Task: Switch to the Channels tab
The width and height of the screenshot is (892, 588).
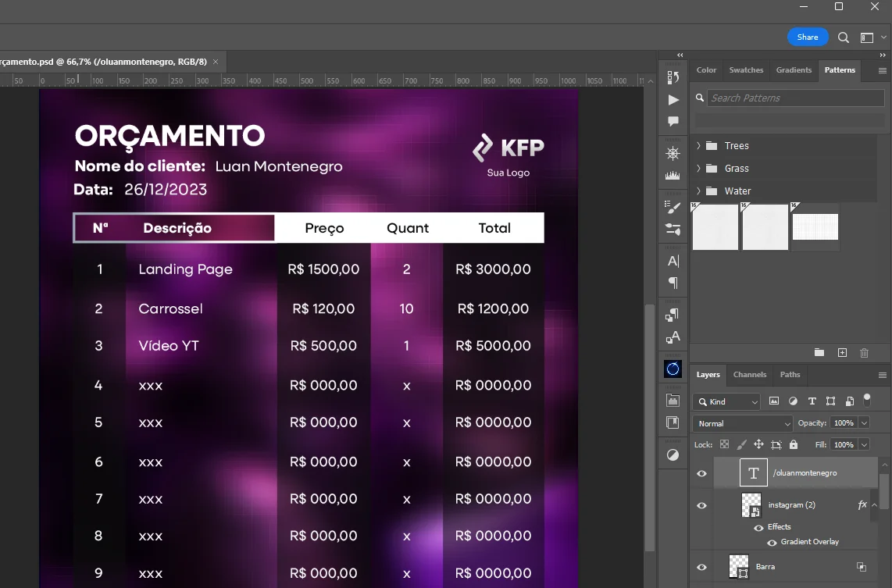Action: tap(749, 375)
